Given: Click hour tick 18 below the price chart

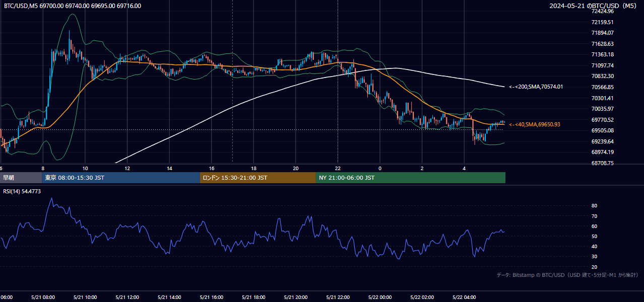Looking at the screenshot, I should pyautogui.click(x=254, y=168).
